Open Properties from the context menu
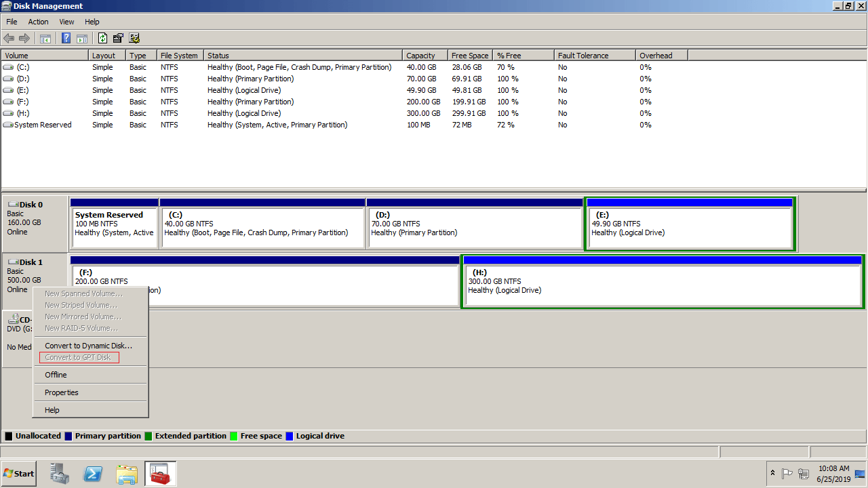 [62, 392]
